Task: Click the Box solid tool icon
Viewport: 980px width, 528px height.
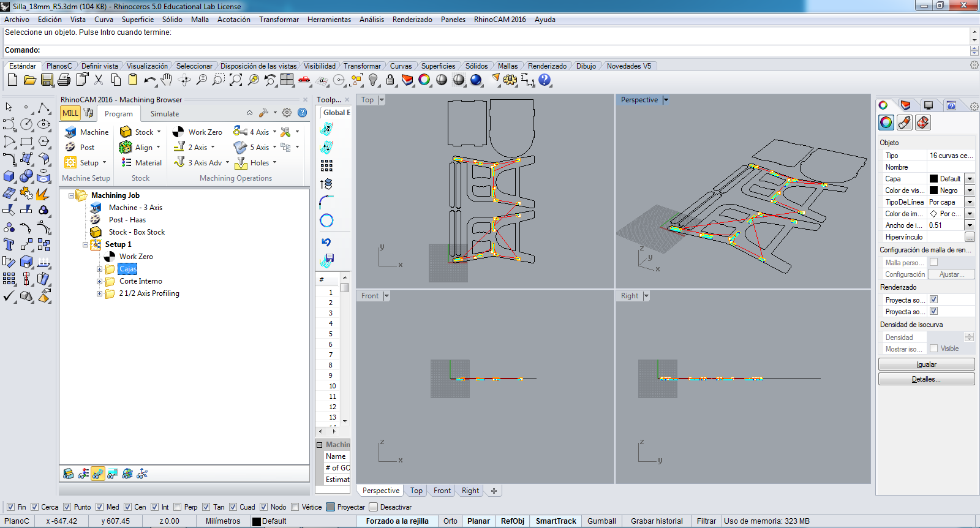Action: click(9, 176)
